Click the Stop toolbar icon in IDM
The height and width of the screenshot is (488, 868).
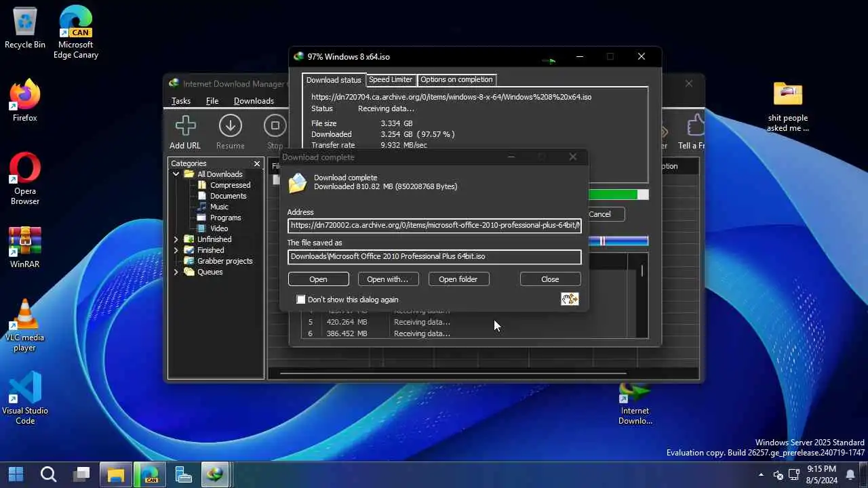click(275, 126)
